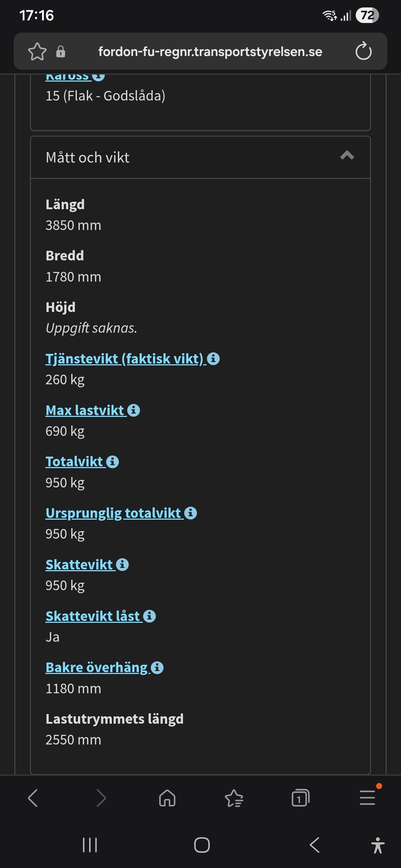The image size is (401, 868).
Task: Open the bookmarks list icon in toolbar
Action: pyautogui.click(x=234, y=798)
